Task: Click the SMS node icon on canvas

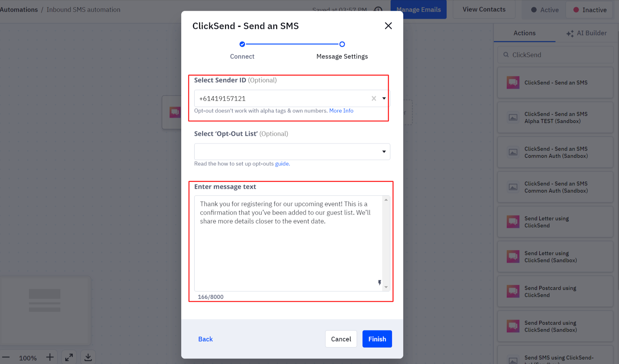Action: 175,112
